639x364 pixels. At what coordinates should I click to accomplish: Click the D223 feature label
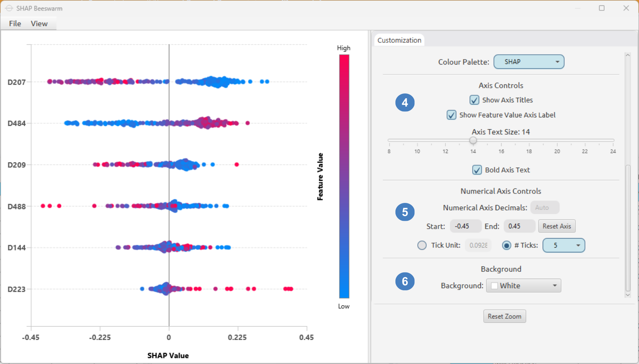(x=16, y=289)
